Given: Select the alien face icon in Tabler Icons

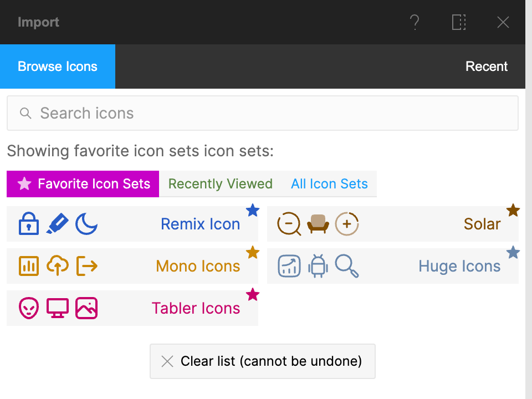Looking at the screenshot, I should coord(28,308).
